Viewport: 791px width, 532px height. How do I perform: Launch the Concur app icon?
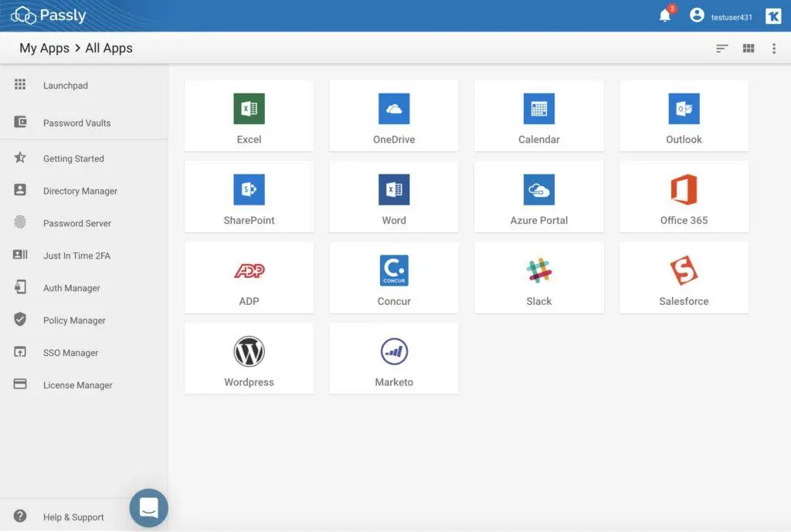pyautogui.click(x=394, y=270)
